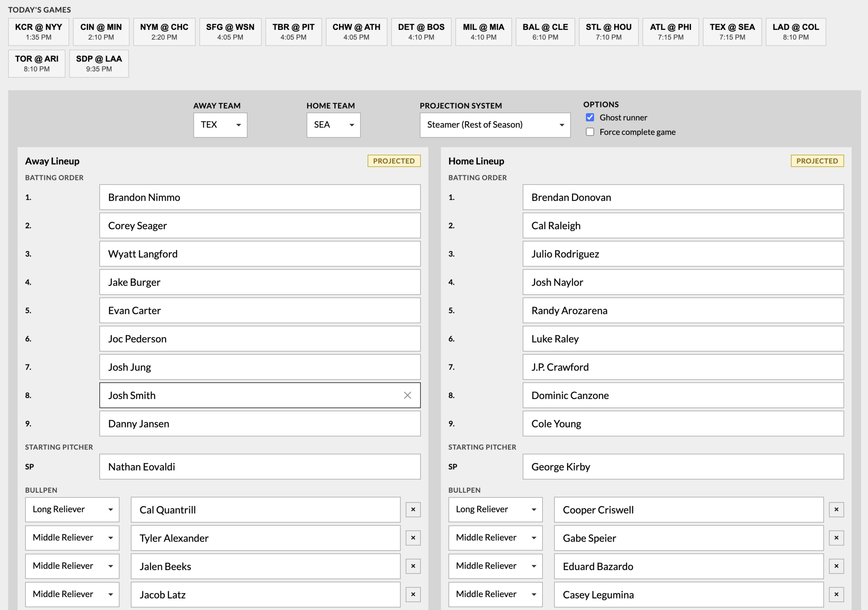Open the Away Team TEX dropdown
This screenshot has width=868, height=610.
220,125
